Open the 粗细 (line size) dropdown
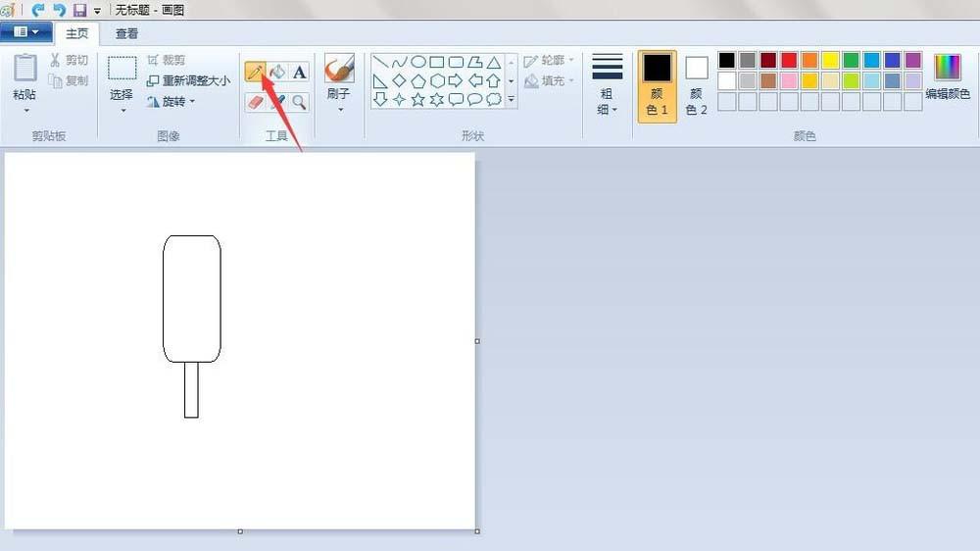This screenshot has width=980, height=551. pos(608,86)
